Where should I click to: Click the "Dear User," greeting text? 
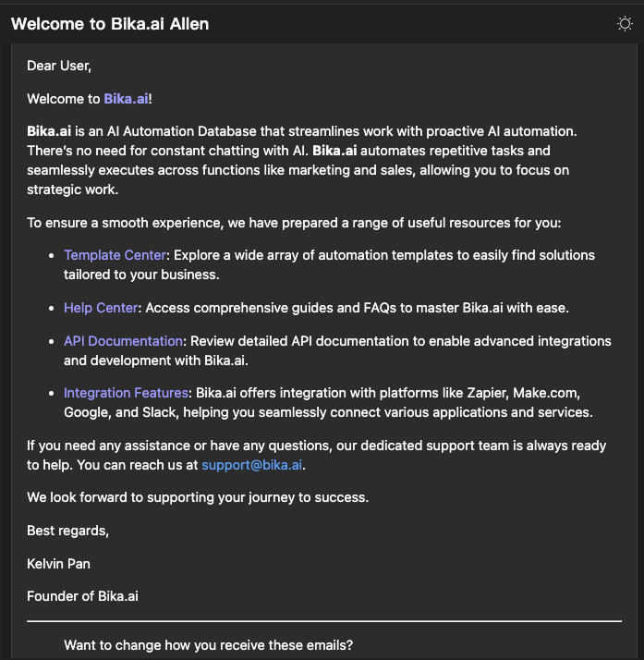(59, 66)
